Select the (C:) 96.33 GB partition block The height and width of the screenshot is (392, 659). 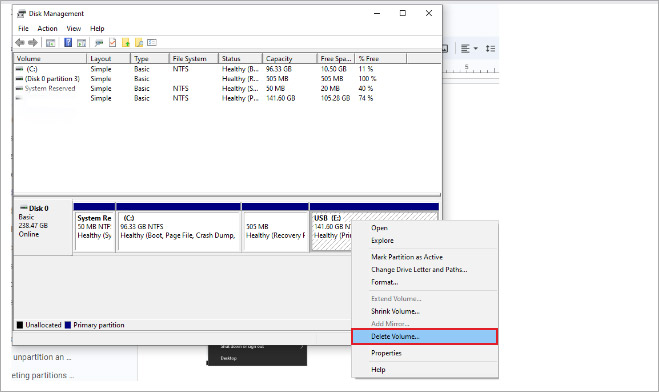(179, 227)
